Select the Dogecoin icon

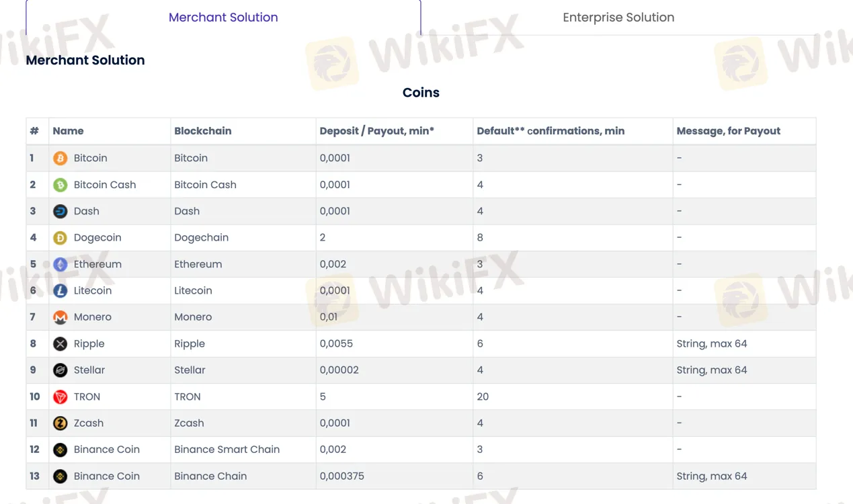[60, 237]
